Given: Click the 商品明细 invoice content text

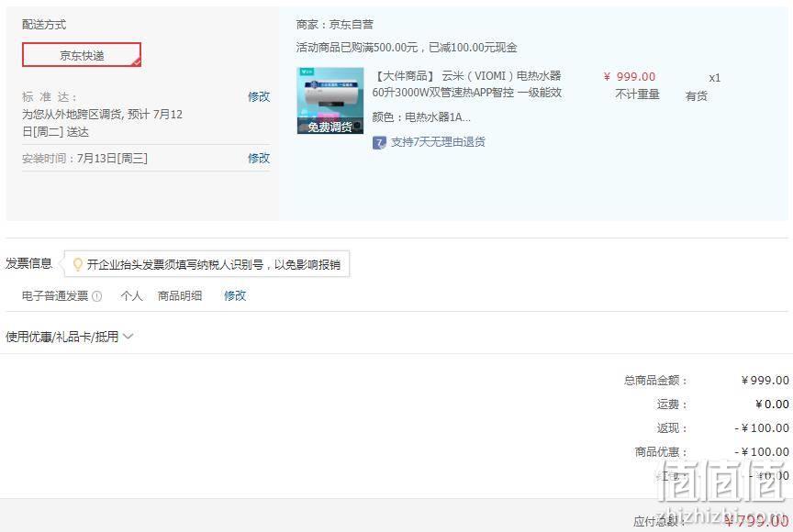Looking at the screenshot, I should [x=180, y=295].
